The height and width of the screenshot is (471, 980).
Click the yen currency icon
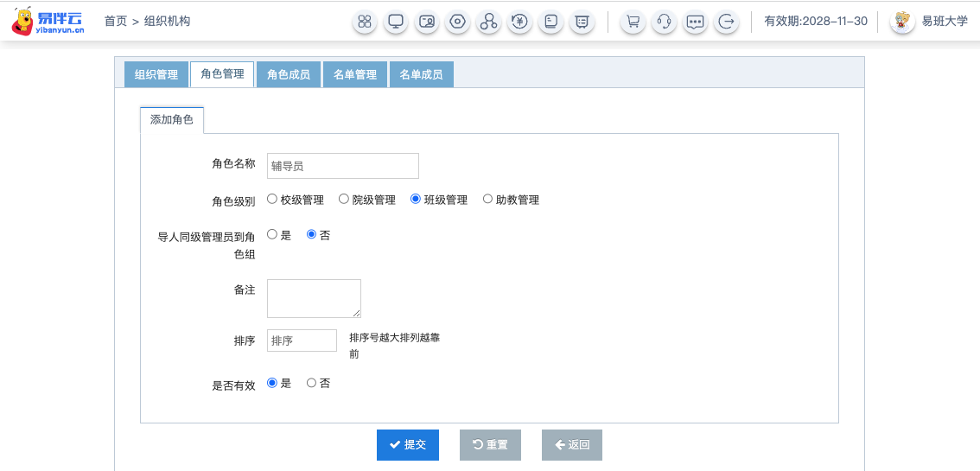pyautogui.click(x=519, y=22)
